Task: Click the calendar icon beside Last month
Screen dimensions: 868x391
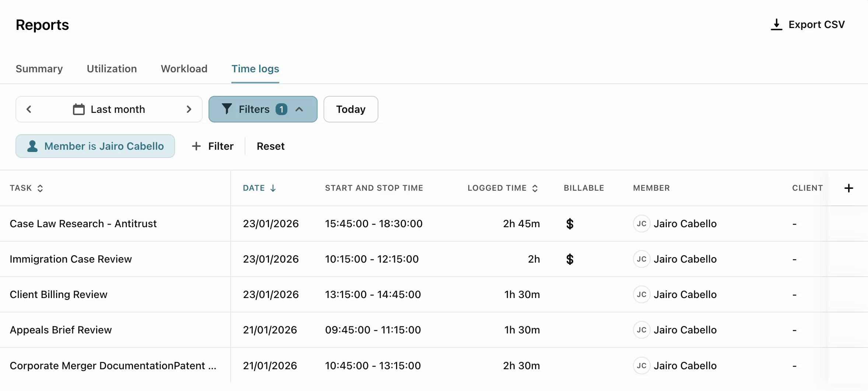Action: [78, 109]
